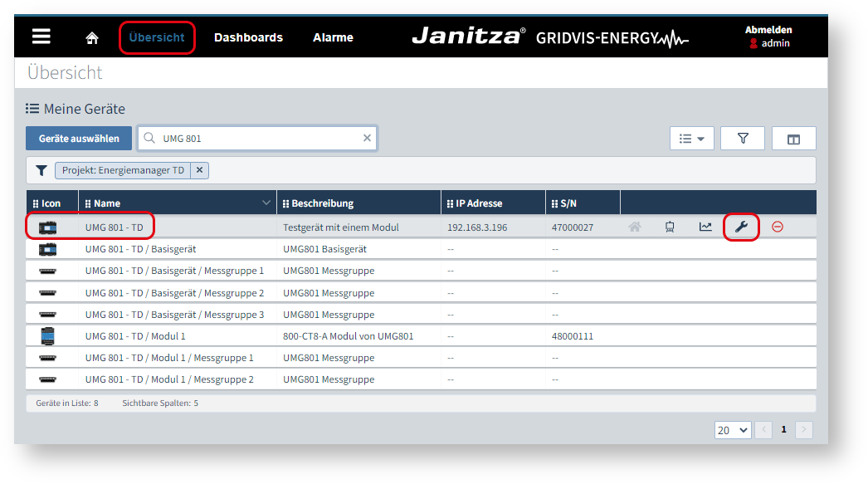Click the red remove icon in first row
The image size is (868, 484).
point(778,227)
